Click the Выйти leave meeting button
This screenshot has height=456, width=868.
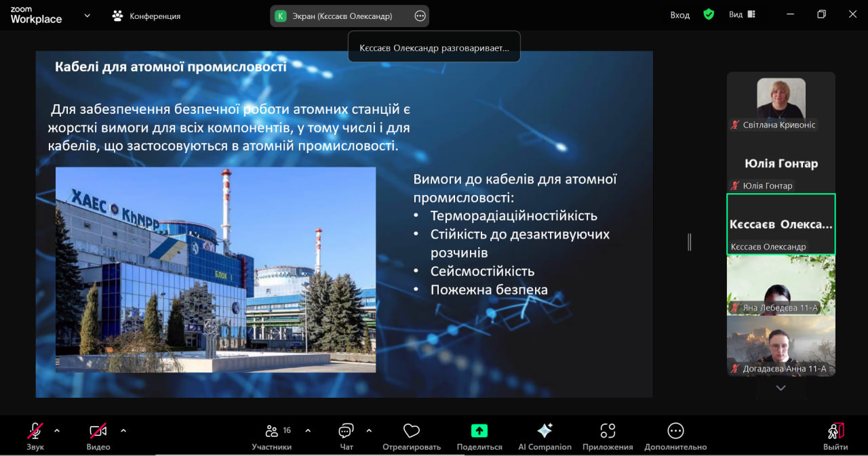pos(835,436)
